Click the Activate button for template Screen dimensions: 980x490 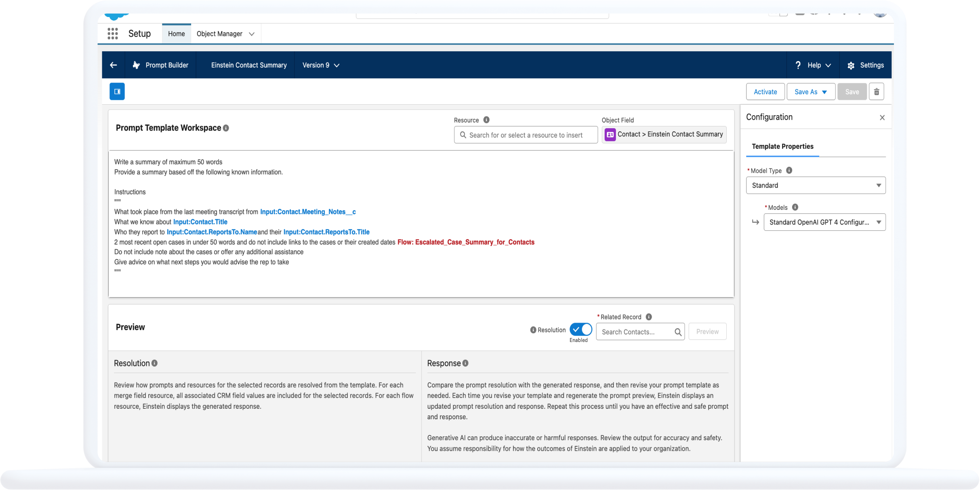[764, 91]
